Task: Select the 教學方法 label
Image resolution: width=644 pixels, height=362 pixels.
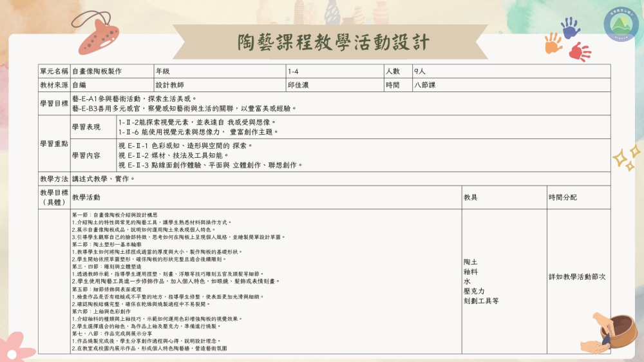Action: tap(54, 178)
